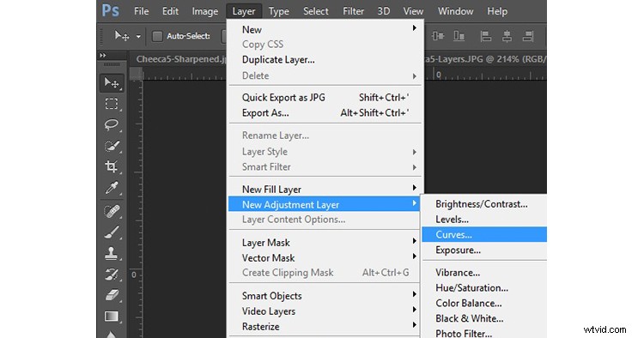The image size is (644, 338).
Task: Expand Video Layers submenu
Action: (415, 310)
